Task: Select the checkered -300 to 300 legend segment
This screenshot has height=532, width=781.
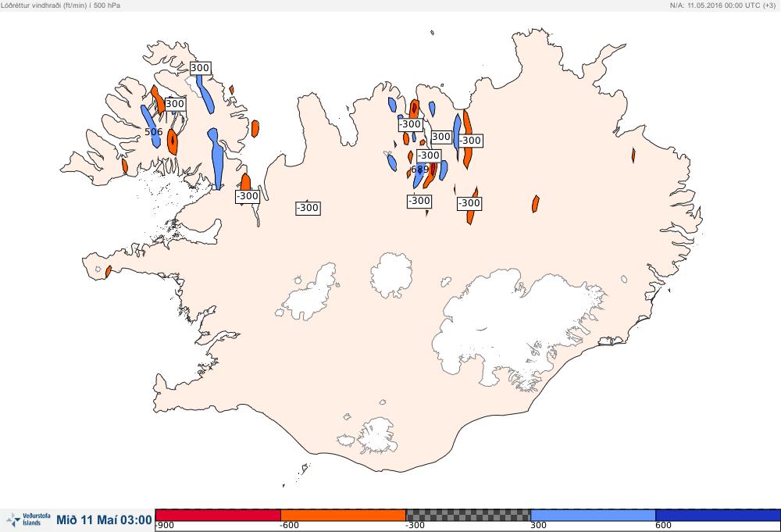Action: [468, 515]
